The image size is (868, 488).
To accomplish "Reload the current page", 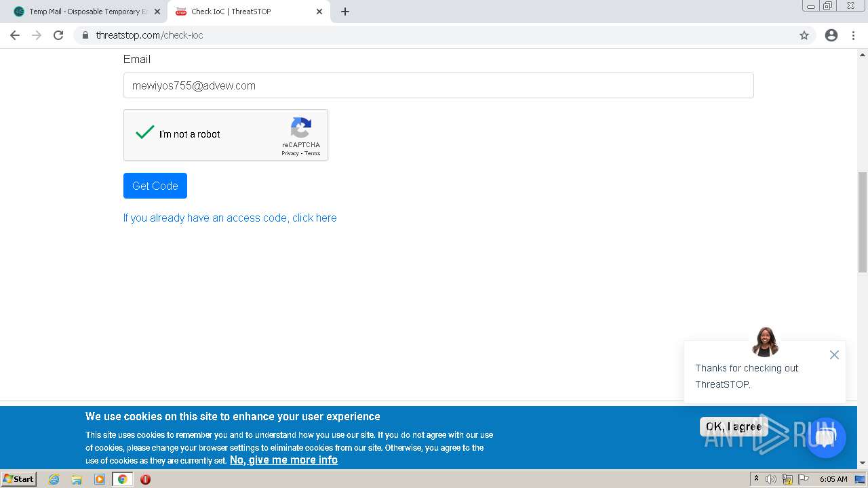I will tap(58, 35).
